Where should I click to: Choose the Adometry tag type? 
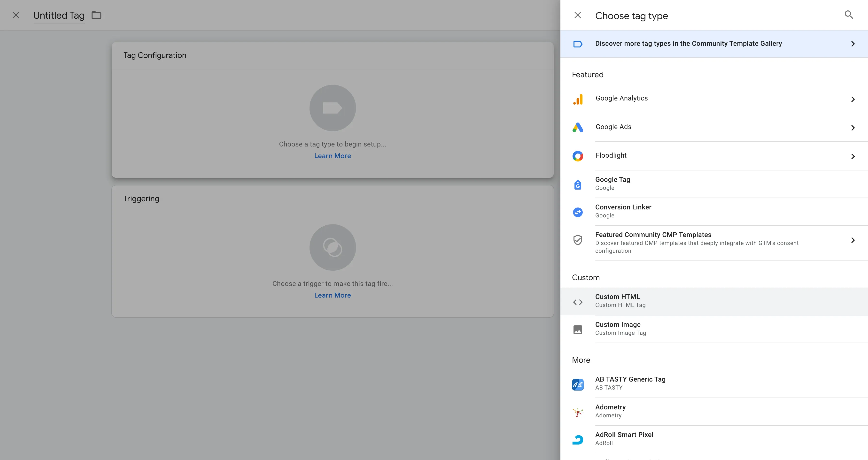(714, 412)
